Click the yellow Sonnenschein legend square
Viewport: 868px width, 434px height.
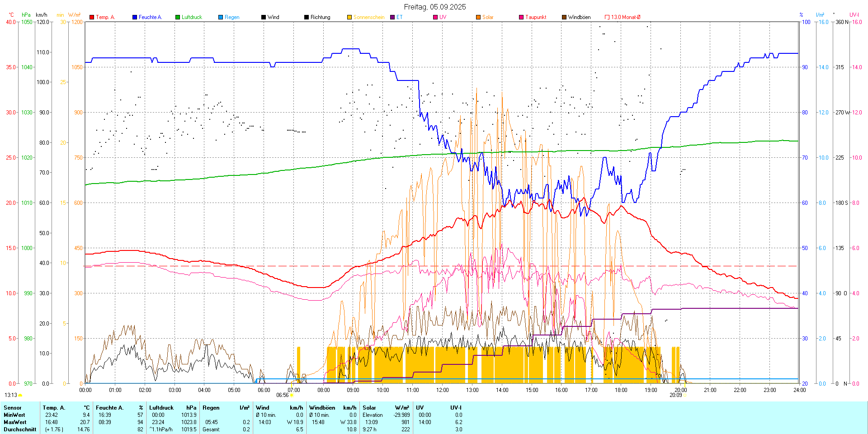click(349, 17)
